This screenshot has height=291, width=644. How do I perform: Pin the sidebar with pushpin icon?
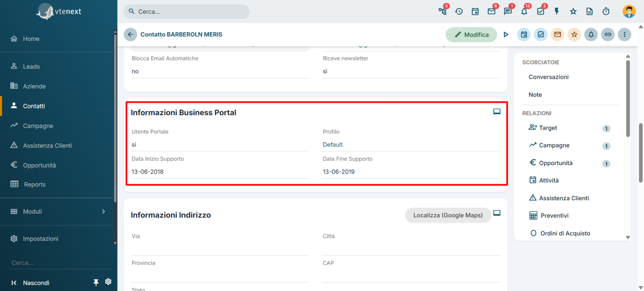point(96,283)
